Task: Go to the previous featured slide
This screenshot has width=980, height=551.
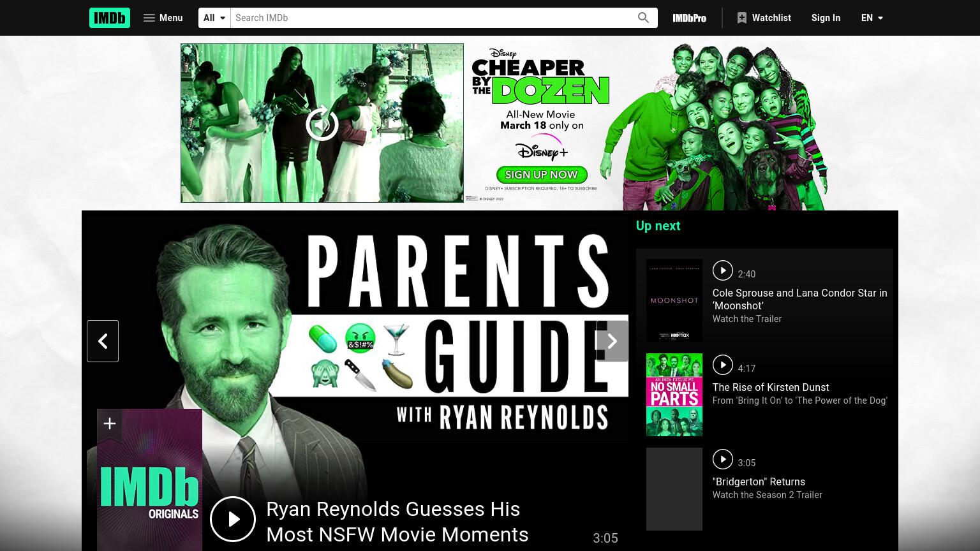Action: click(x=103, y=341)
